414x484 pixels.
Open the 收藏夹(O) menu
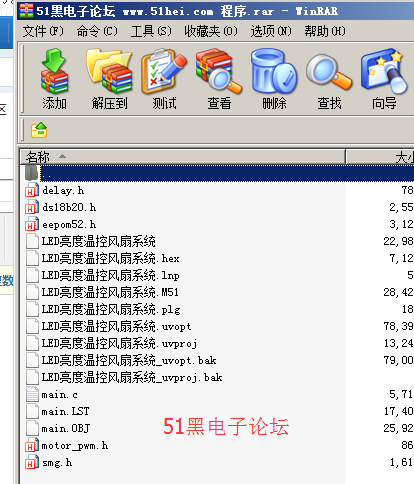tap(211, 31)
